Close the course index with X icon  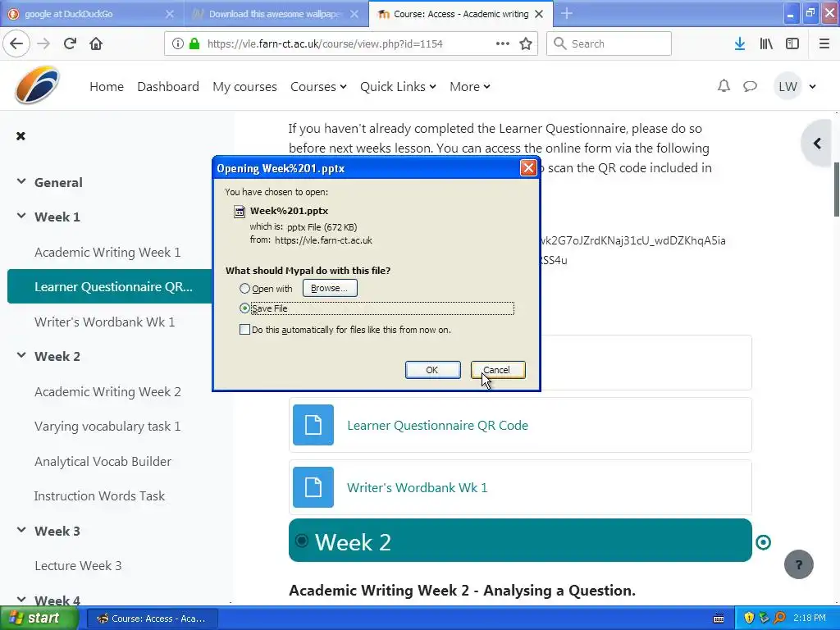pyautogui.click(x=21, y=136)
